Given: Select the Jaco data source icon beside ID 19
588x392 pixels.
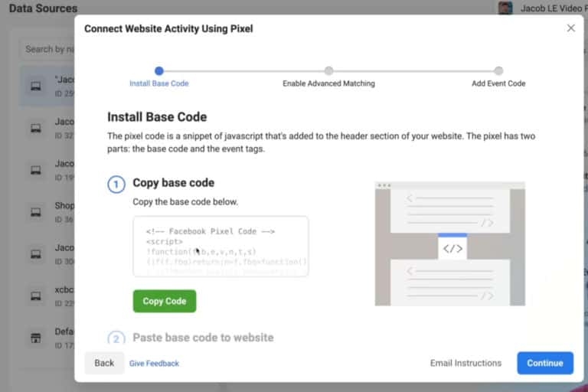Looking at the screenshot, I should tap(36, 170).
